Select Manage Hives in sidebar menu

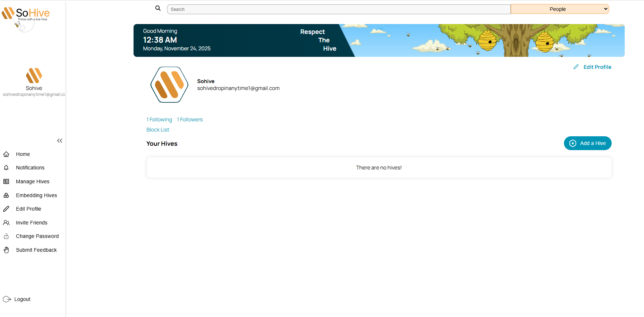(32, 181)
